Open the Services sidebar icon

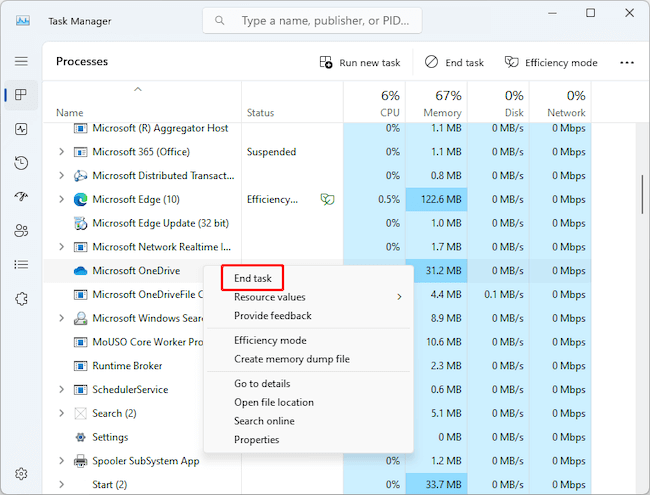(21, 298)
